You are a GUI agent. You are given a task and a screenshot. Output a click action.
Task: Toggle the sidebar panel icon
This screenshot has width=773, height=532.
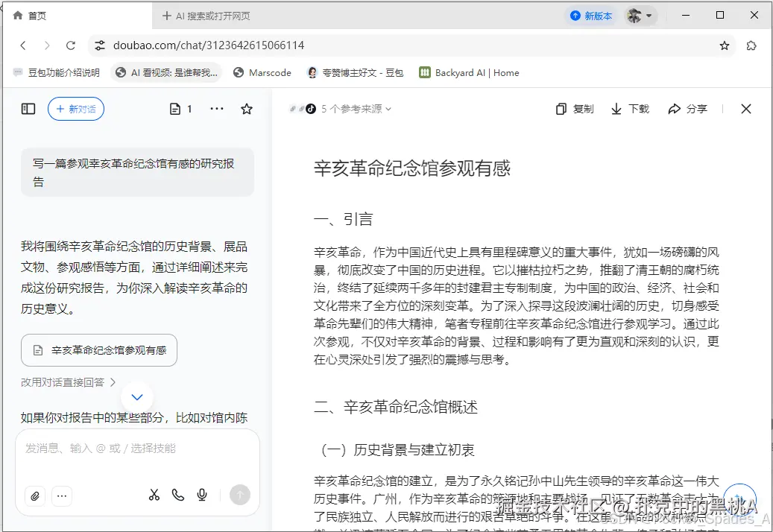[28, 109]
